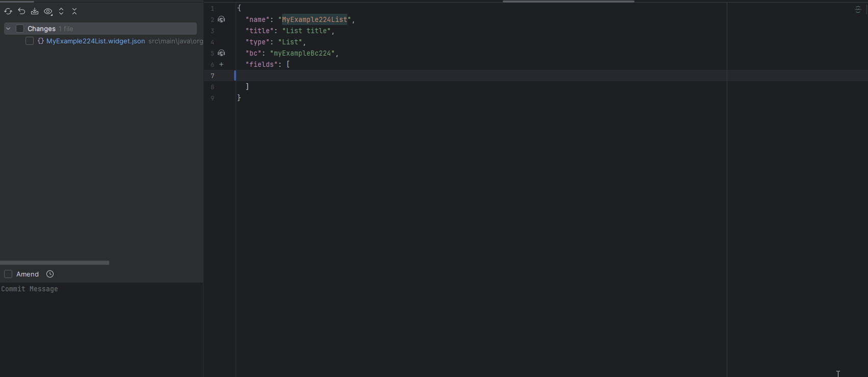
Task: Click the Refresh changes icon
Action: coord(8,11)
